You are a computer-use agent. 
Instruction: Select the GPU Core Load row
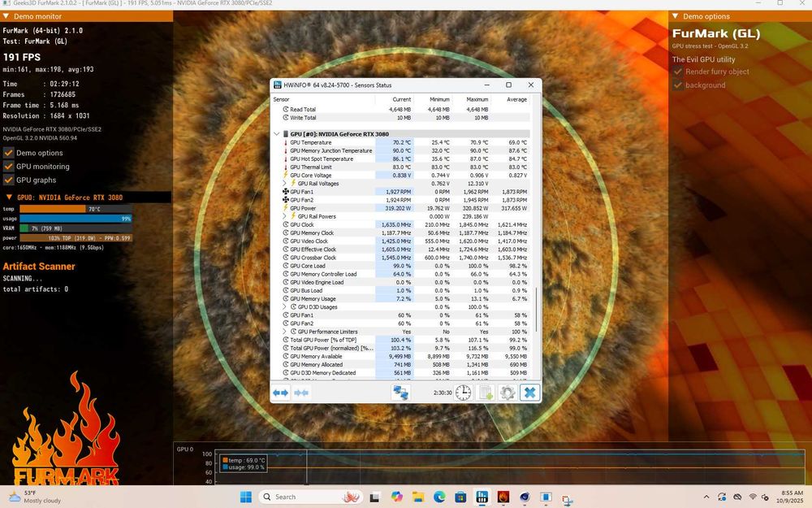[401, 266]
